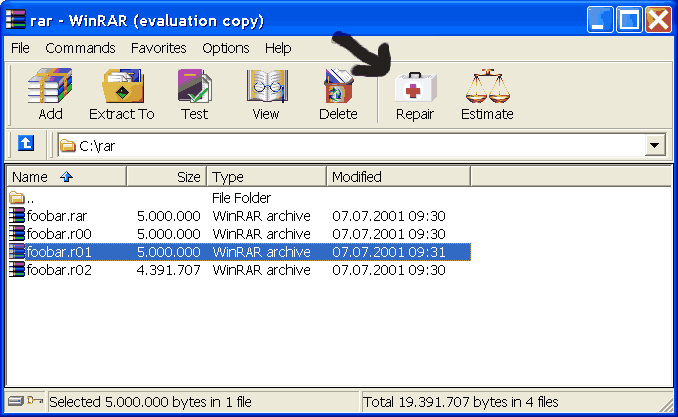Click the 4.391.707 size value
The width and height of the screenshot is (678, 417).
pyautogui.click(x=169, y=270)
